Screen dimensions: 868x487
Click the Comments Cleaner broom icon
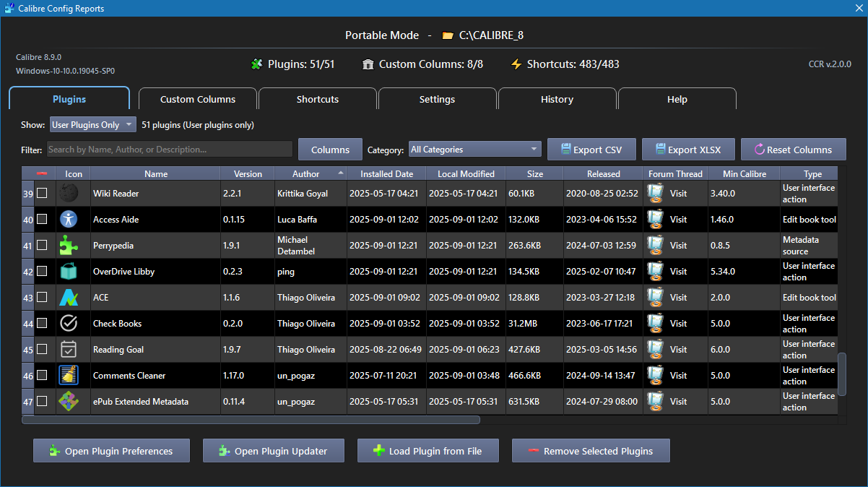(x=69, y=376)
